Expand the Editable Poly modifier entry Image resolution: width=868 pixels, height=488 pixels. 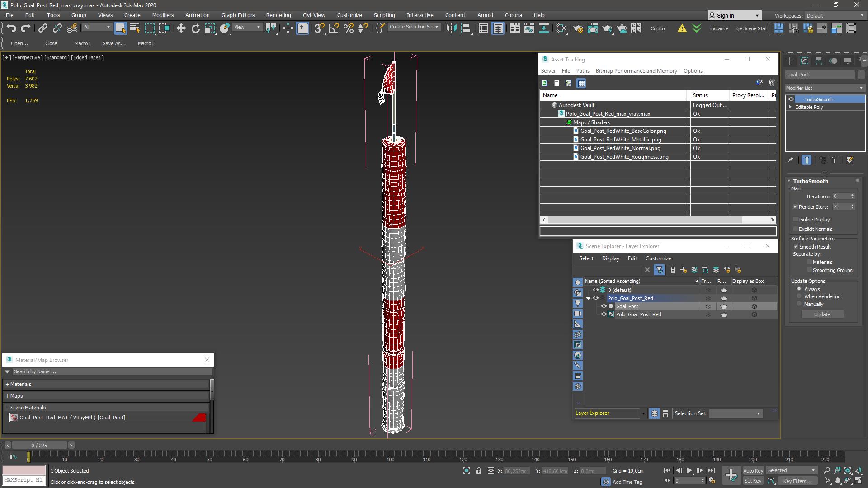point(790,107)
